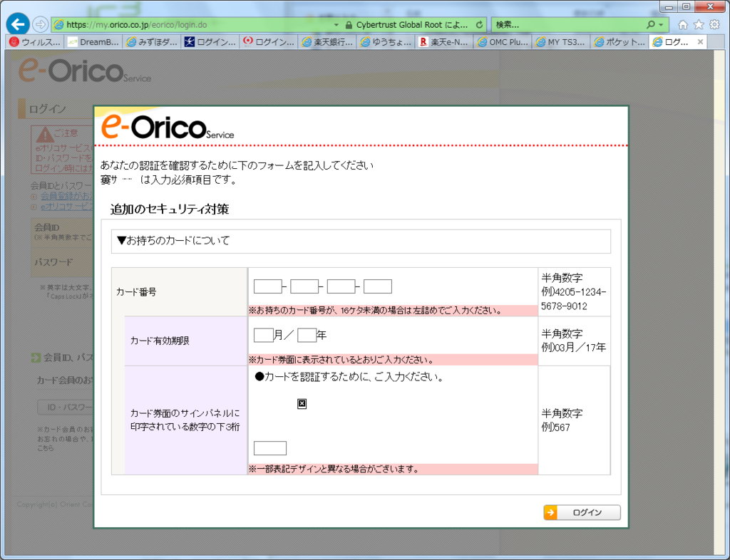The height and width of the screenshot is (560, 730).
Task: Open the Tools gear icon
Action: pyautogui.click(x=714, y=25)
